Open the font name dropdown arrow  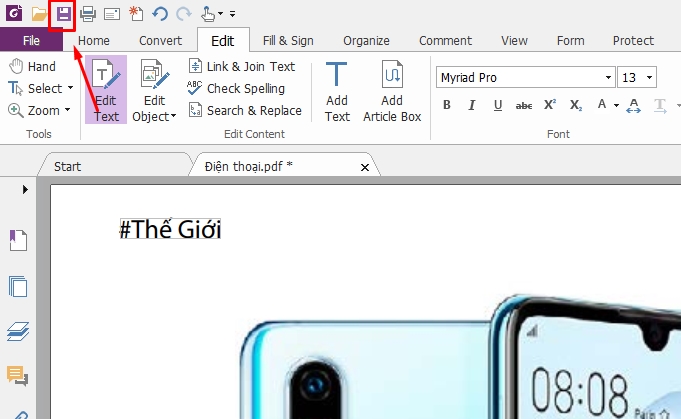[608, 77]
